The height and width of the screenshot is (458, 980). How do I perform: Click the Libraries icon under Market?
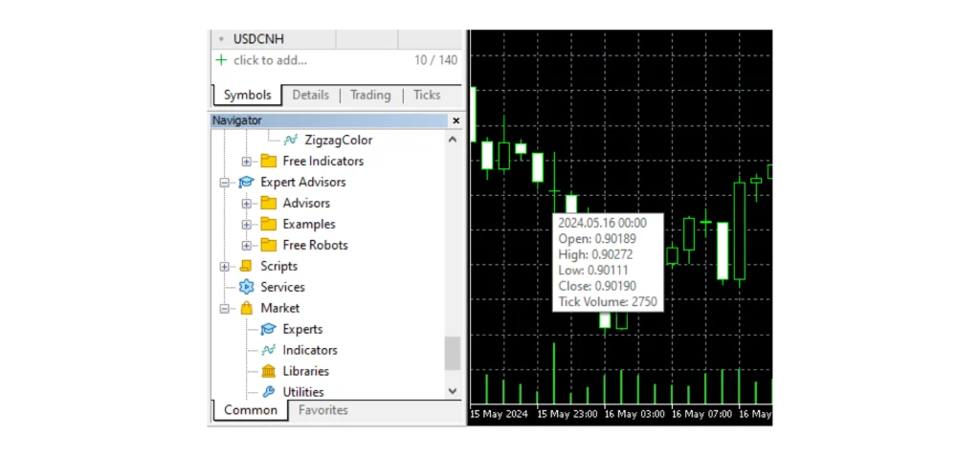(x=268, y=372)
